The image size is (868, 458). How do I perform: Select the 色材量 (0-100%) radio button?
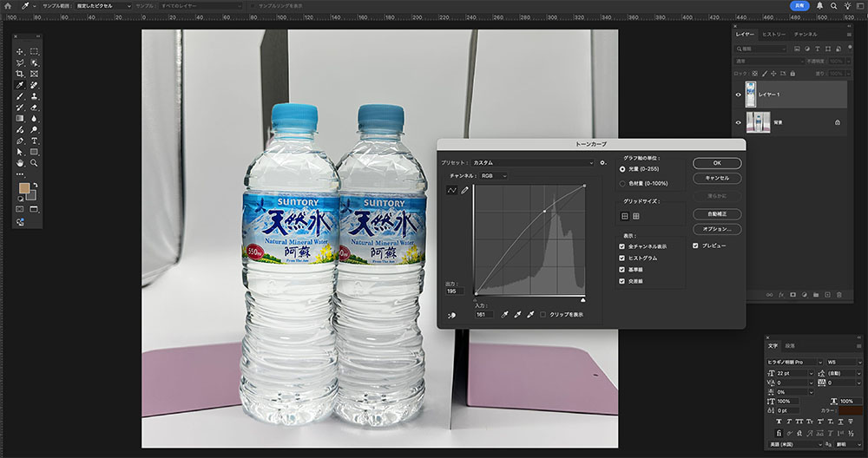[622, 183]
